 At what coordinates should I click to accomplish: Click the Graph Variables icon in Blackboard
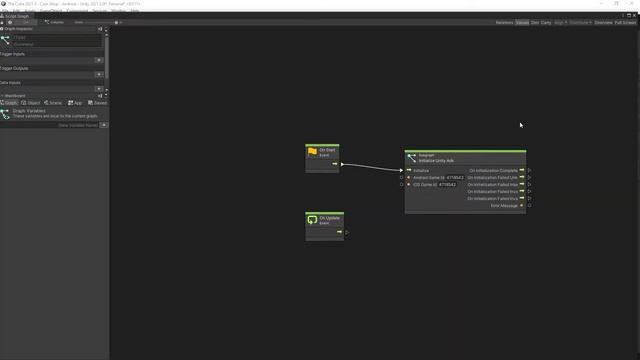tap(5, 114)
